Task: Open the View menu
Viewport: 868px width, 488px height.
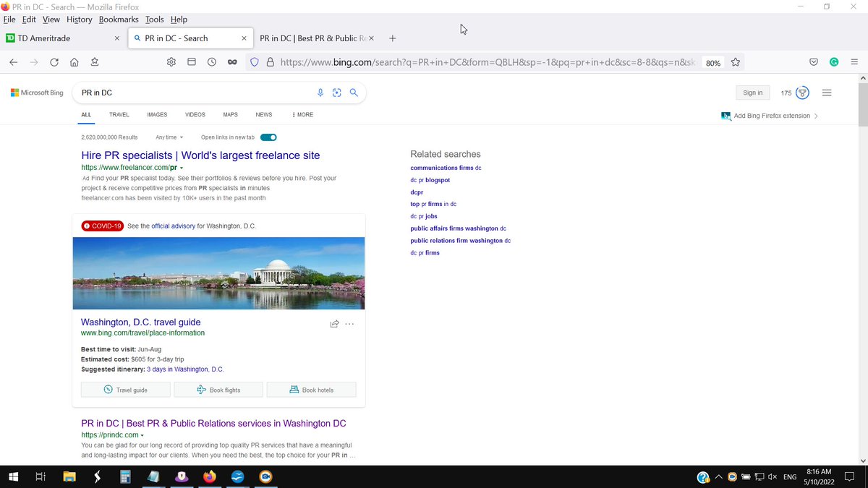Action: (51, 20)
